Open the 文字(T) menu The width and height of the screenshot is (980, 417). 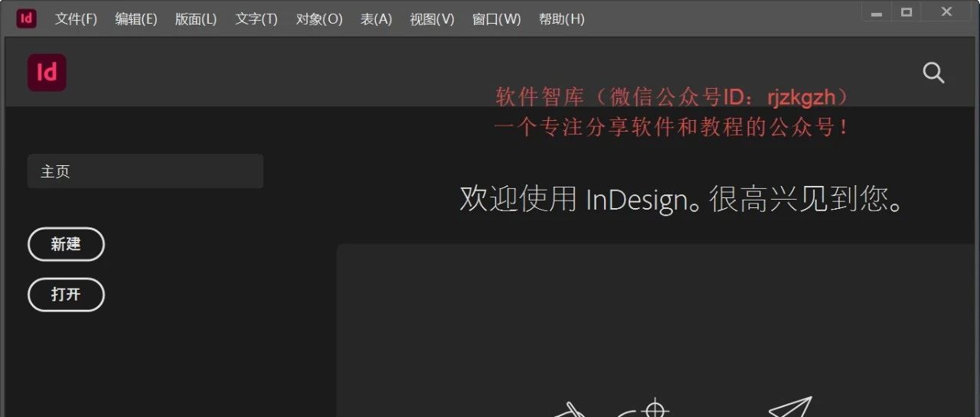pos(256,19)
